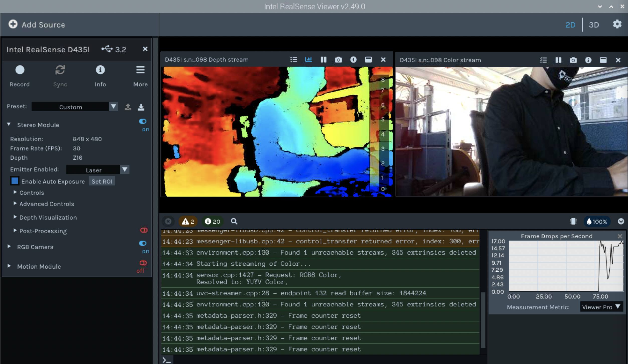Image resolution: width=628 pixels, height=364 pixels.
Task: Enable the Motion Module toggle
Action: click(x=143, y=263)
